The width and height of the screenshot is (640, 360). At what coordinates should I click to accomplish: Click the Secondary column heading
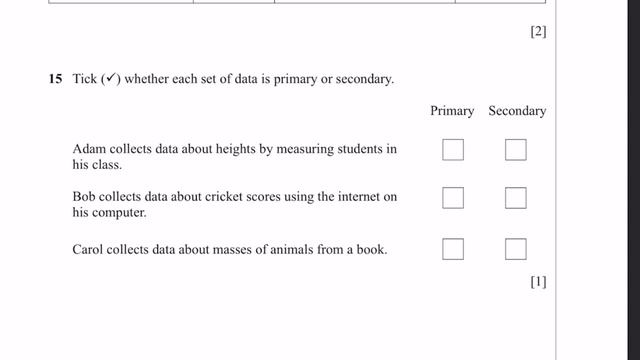[517, 111]
